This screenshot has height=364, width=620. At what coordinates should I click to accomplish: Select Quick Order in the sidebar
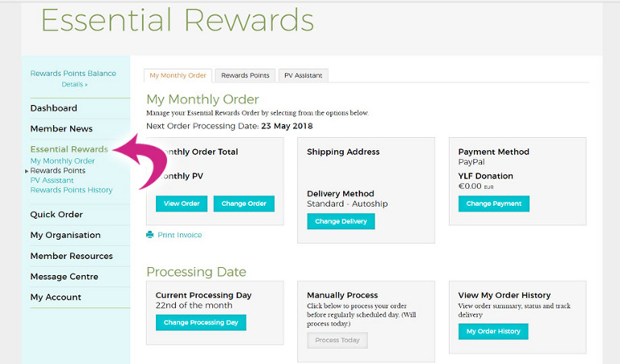[x=57, y=215]
